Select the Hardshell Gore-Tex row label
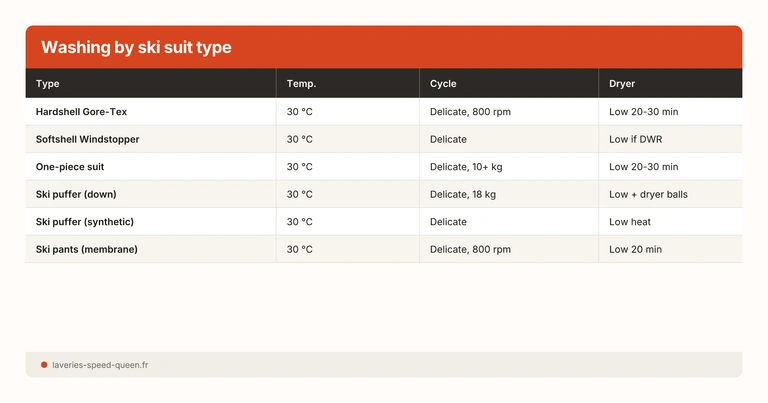The width and height of the screenshot is (768, 403). click(x=81, y=112)
